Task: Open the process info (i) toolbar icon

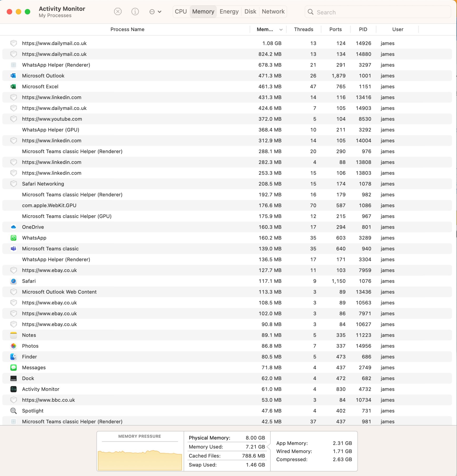Action: pos(135,11)
